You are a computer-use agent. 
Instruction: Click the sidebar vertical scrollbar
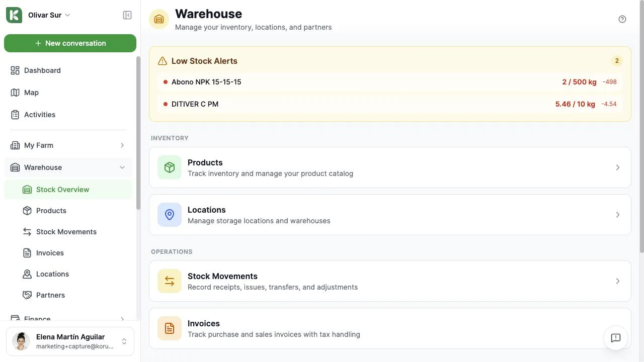(138, 133)
